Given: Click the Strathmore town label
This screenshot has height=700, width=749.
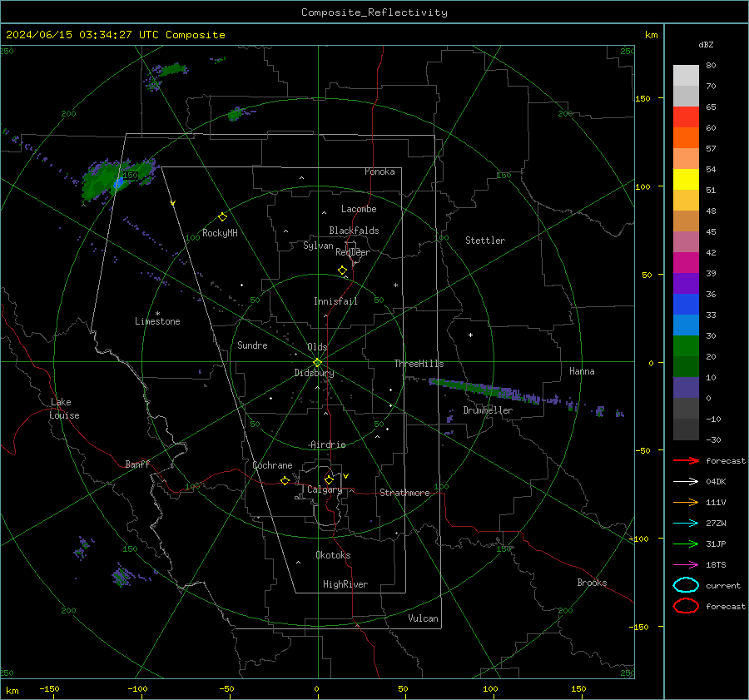Looking at the screenshot, I should (404, 493).
